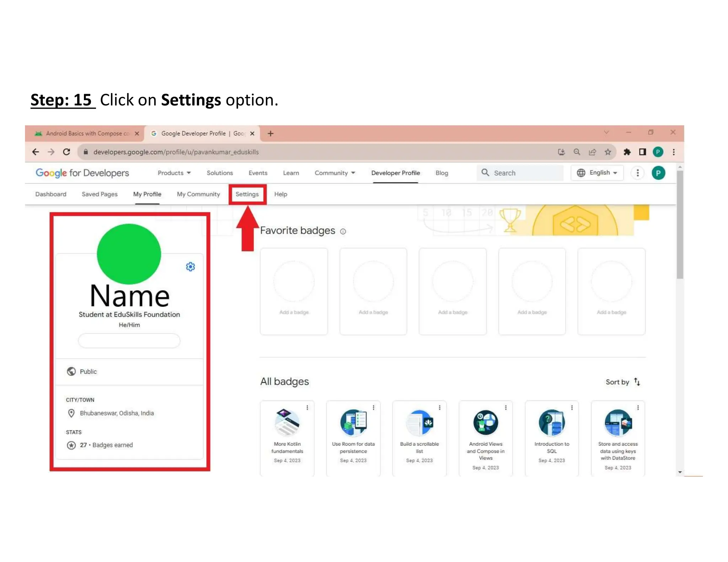This screenshot has height=562, width=728.
Task: Click the Sort by arrows icon
Action: click(637, 382)
